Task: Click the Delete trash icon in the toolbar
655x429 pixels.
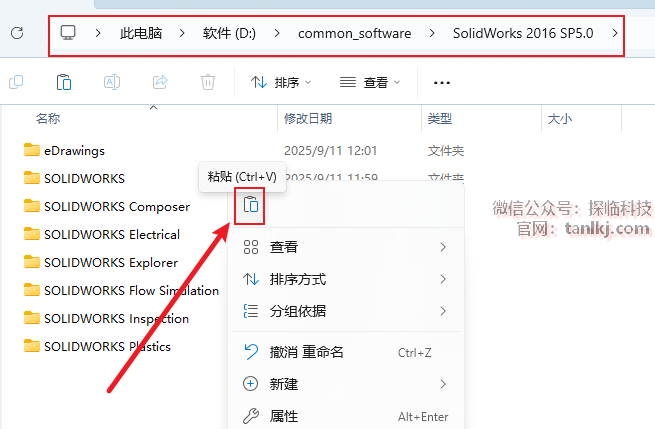Action: [x=208, y=82]
